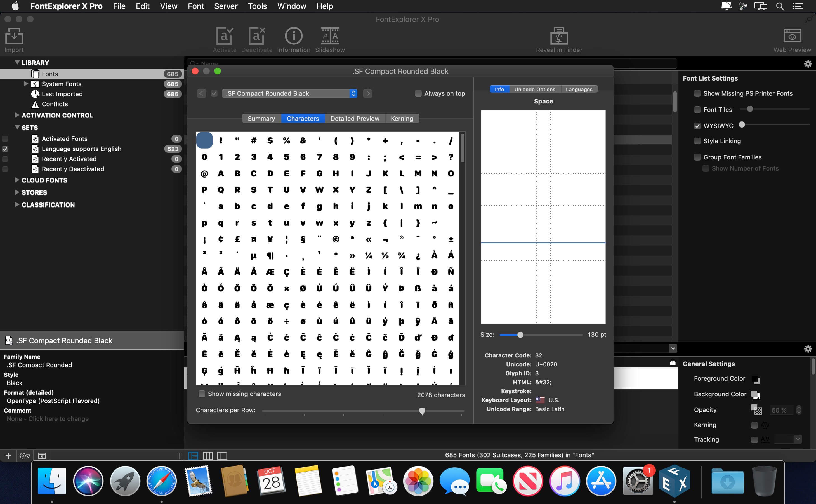This screenshot has height=504, width=816.
Task: Enable Show Missing PS Printer Fonts
Action: coord(697,94)
